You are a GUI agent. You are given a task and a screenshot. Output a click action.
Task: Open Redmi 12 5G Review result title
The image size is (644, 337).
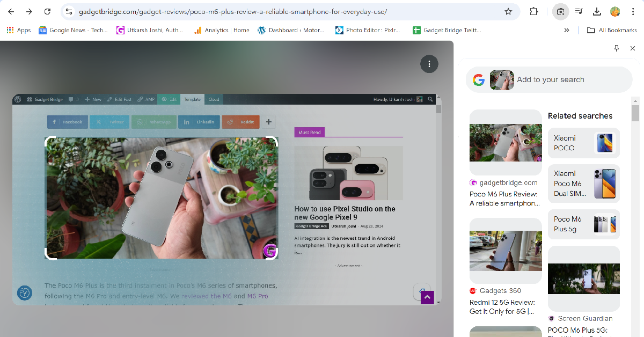tap(502, 306)
